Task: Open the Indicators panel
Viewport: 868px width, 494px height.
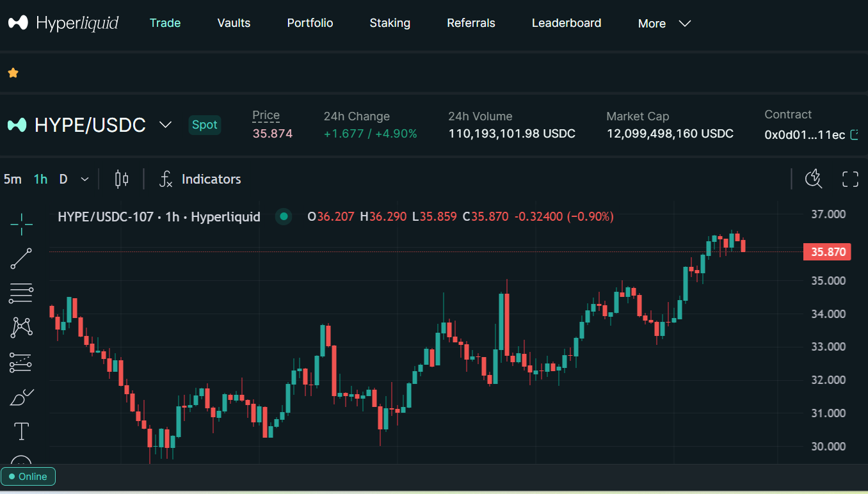Action: (200, 179)
